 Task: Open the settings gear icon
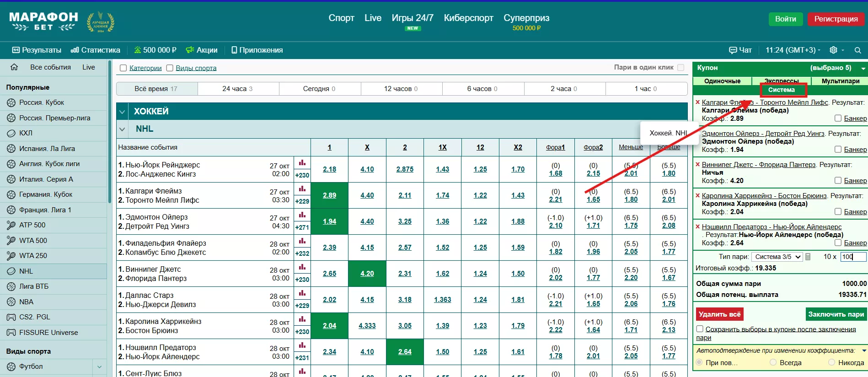coord(833,50)
